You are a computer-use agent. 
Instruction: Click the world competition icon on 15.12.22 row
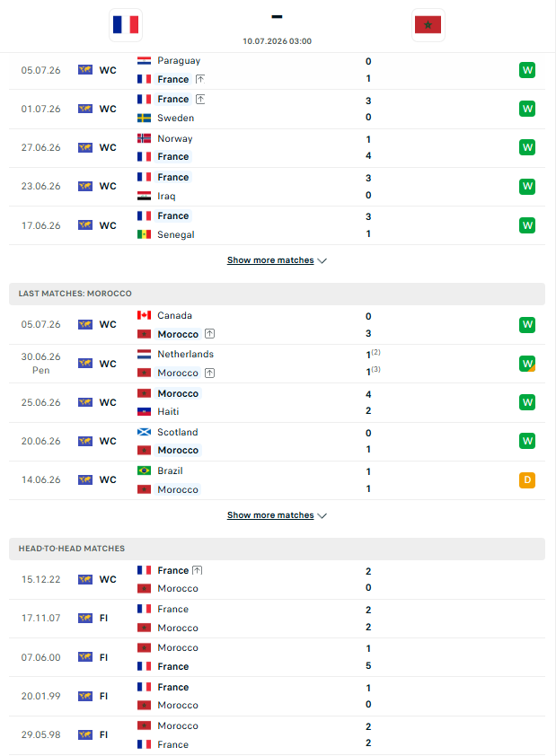coord(85,579)
